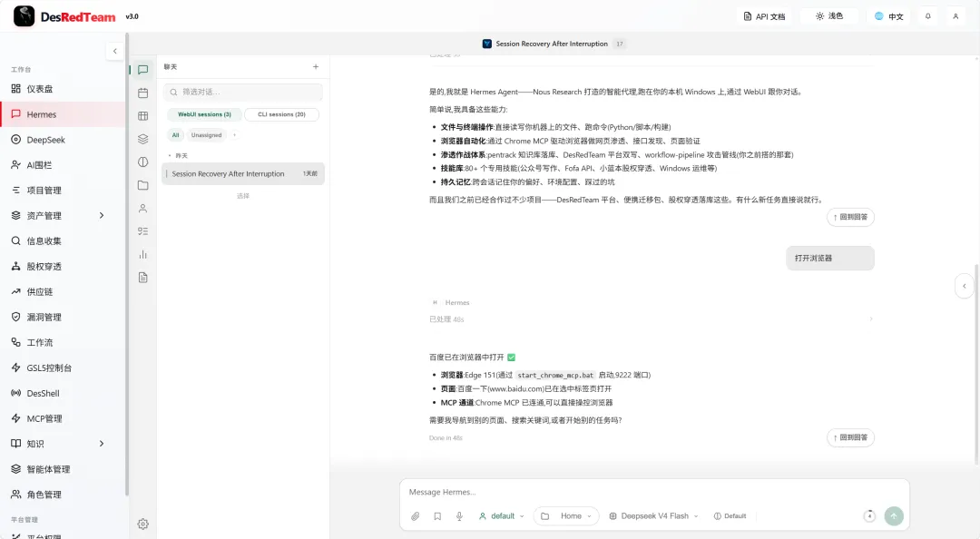Expand the right side panel arrow
Viewport: 980px width, 539px height.
(x=965, y=287)
